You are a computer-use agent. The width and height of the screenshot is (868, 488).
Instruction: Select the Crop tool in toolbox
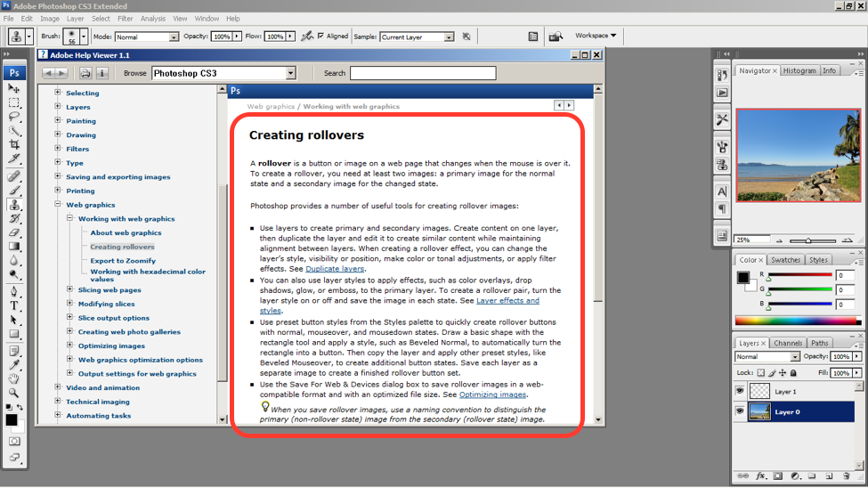coord(14,145)
